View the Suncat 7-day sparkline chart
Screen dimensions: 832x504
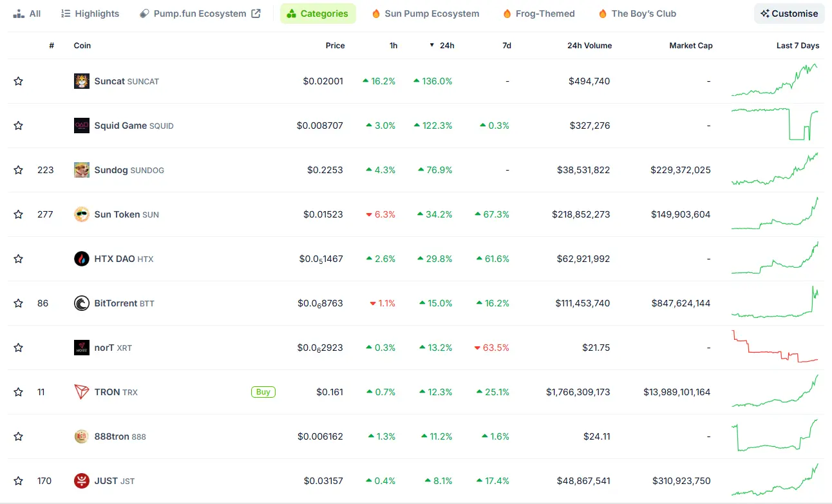tap(775, 80)
